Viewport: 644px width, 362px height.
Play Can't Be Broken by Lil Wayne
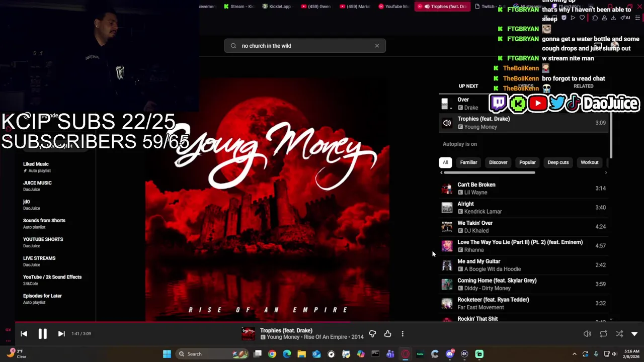523,189
